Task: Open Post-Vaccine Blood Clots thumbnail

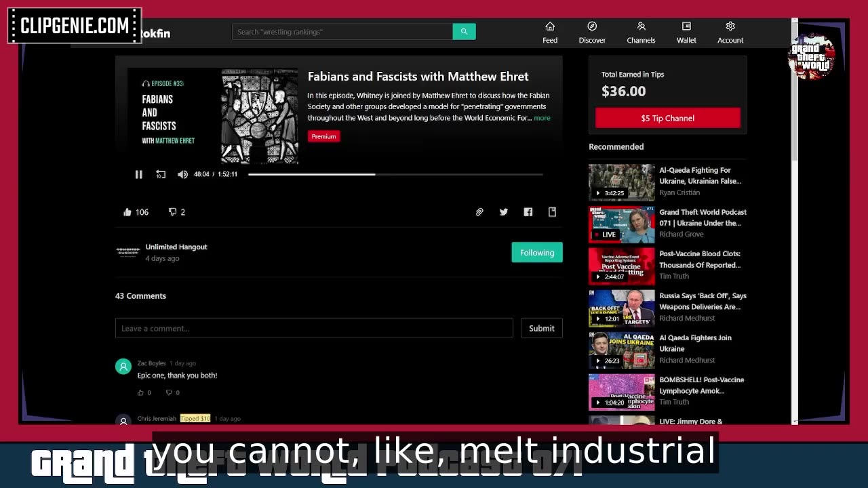Action: (622, 266)
